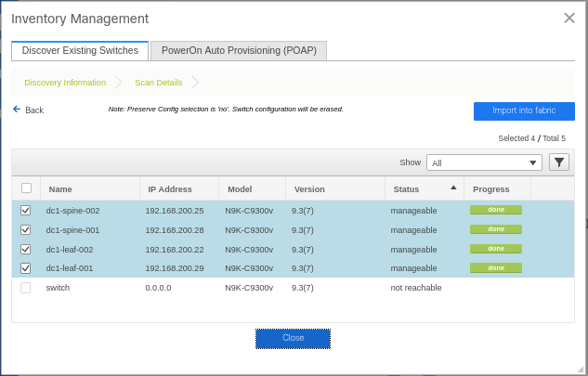Sort by the IP Address column header
Image resolution: width=588 pixels, height=376 pixels.
[x=169, y=189]
